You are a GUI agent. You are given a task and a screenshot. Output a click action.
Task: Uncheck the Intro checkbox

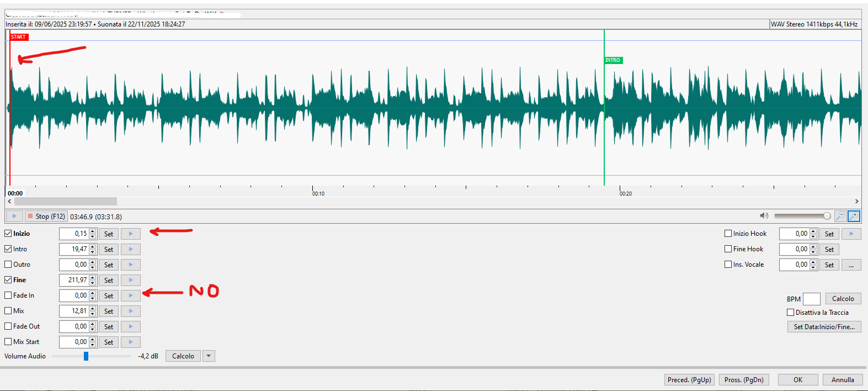pos(8,249)
